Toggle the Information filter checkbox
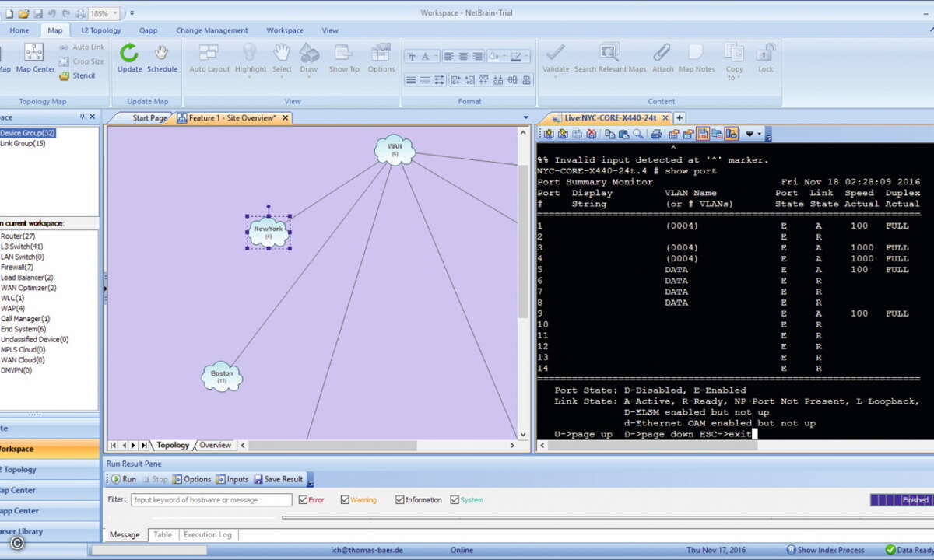This screenshot has width=934, height=560. [x=399, y=500]
